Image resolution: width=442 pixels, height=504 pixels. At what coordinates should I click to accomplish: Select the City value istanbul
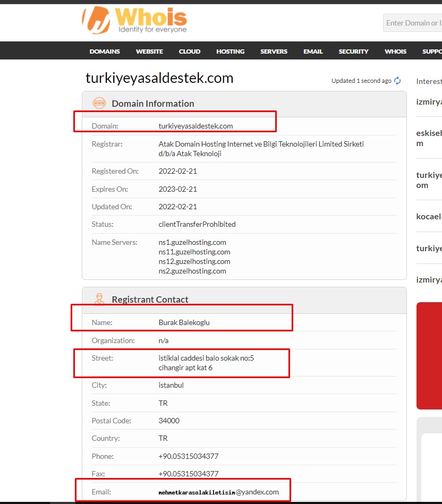tap(171, 385)
